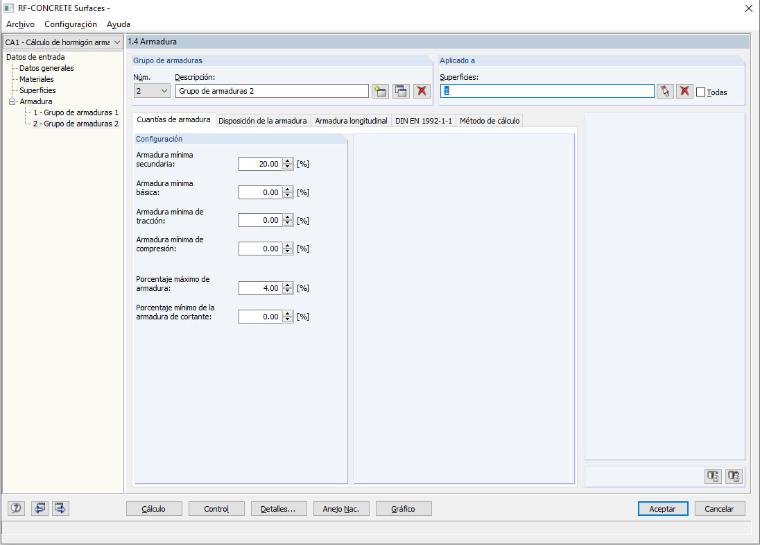The image size is (760, 545).
Task: Switch to Disposición de la armadura tab
Action: point(262,121)
